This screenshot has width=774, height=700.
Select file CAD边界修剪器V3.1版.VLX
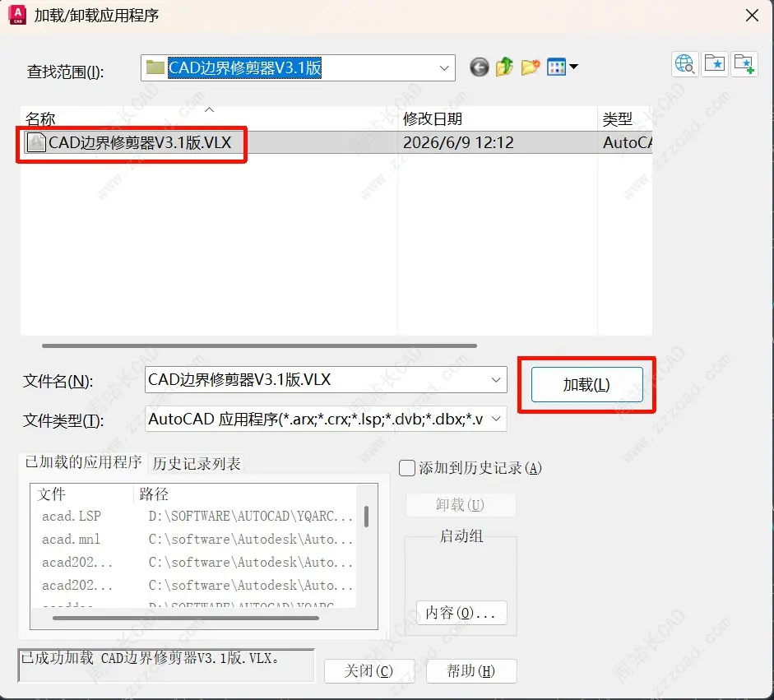click(x=140, y=142)
